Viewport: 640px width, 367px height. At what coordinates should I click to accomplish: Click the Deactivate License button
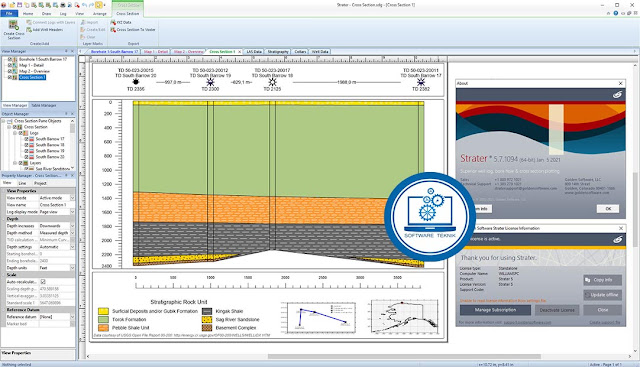[557, 310]
